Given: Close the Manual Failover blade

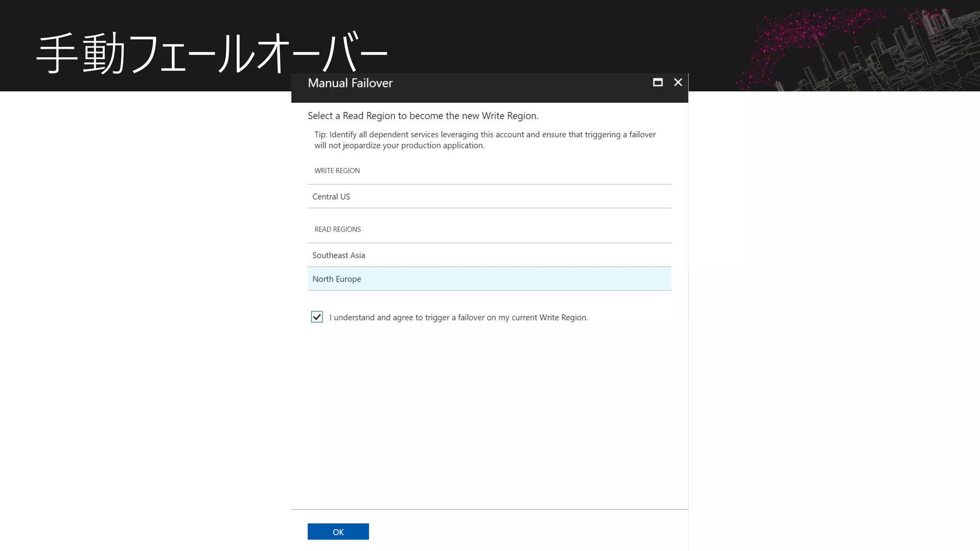Looking at the screenshot, I should [678, 82].
